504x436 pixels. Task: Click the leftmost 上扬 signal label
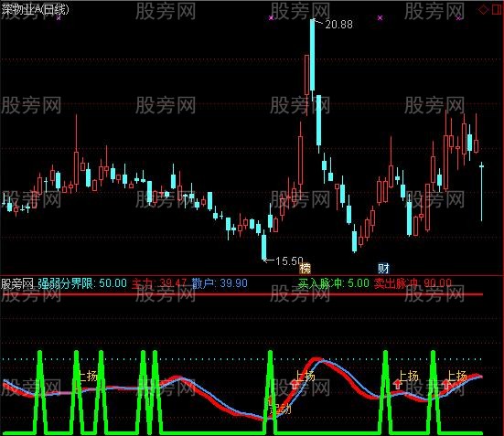87,376
